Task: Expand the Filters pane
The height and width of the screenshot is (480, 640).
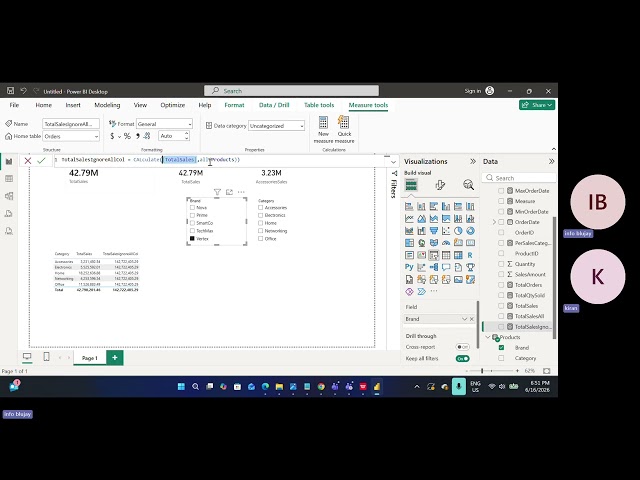Action: (394, 173)
